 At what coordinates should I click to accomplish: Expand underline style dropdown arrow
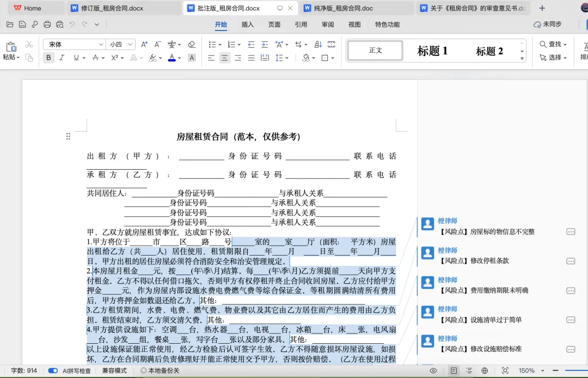[84, 58]
